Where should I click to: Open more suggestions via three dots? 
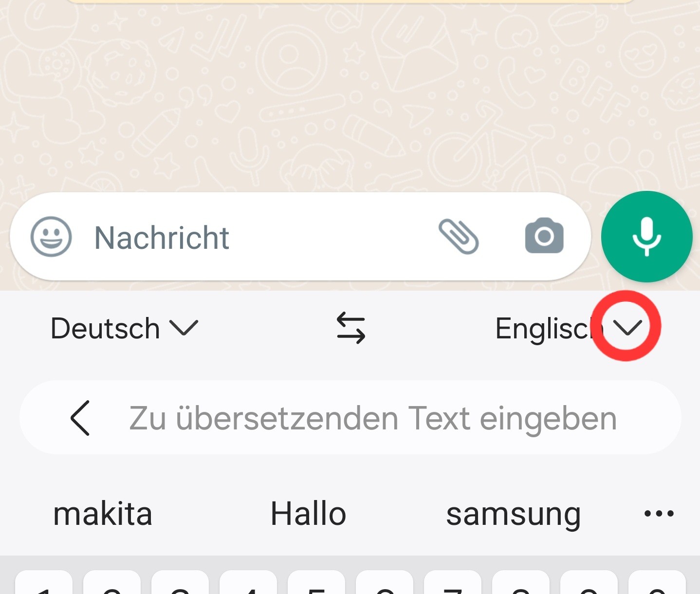[x=659, y=513]
